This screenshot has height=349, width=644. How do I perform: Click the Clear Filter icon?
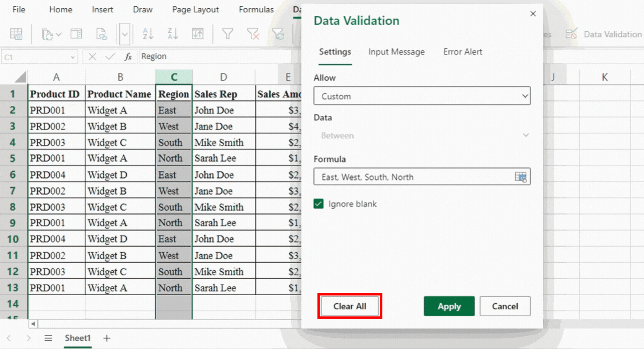pos(253,34)
